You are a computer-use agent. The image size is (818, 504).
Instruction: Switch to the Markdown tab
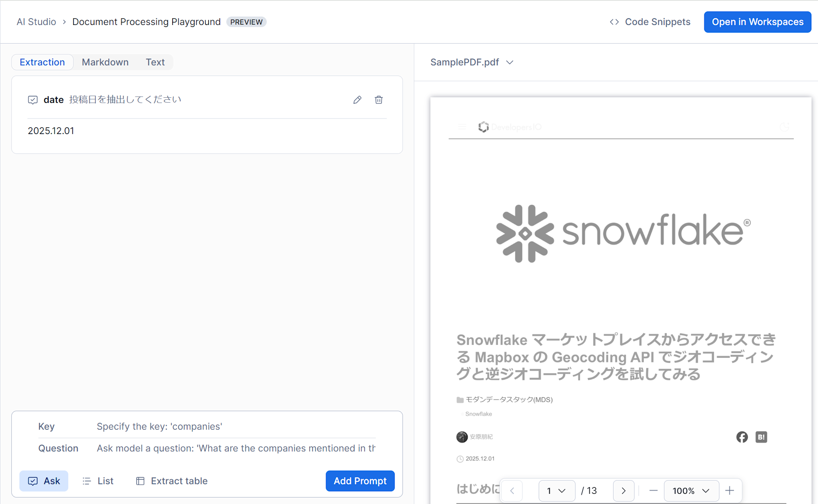point(105,62)
